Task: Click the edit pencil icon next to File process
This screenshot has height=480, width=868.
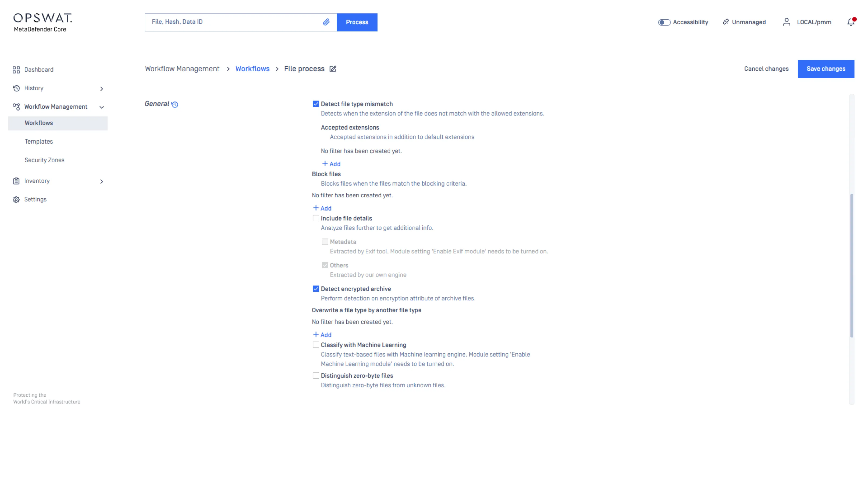Action: pyautogui.click(x=333, y=69)
